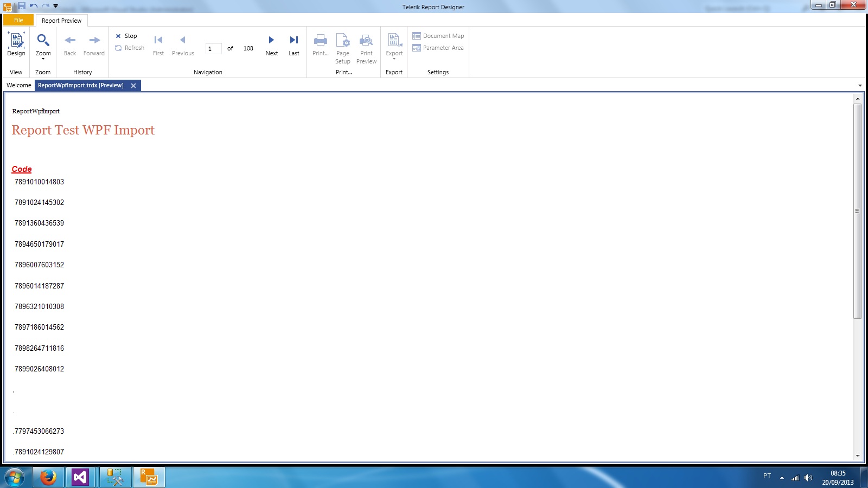
Task: Stop the report rendering
Action: coord(126,36)
